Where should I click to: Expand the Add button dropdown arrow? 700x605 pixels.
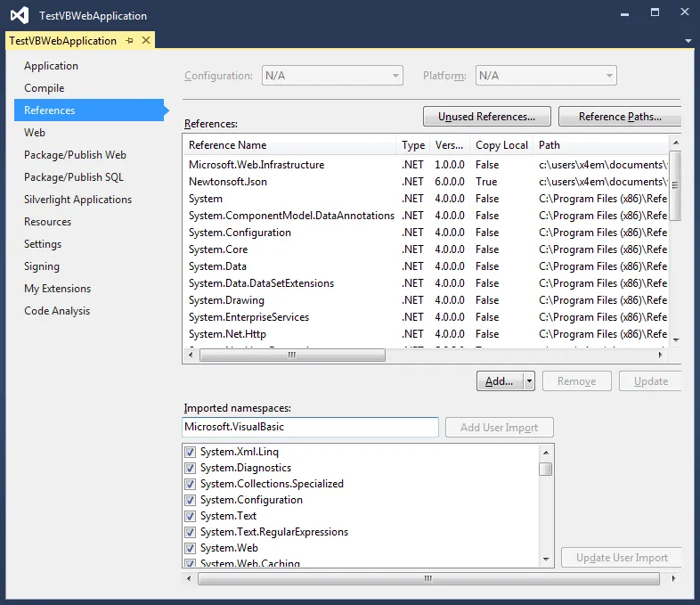click(x=529, y=381)
